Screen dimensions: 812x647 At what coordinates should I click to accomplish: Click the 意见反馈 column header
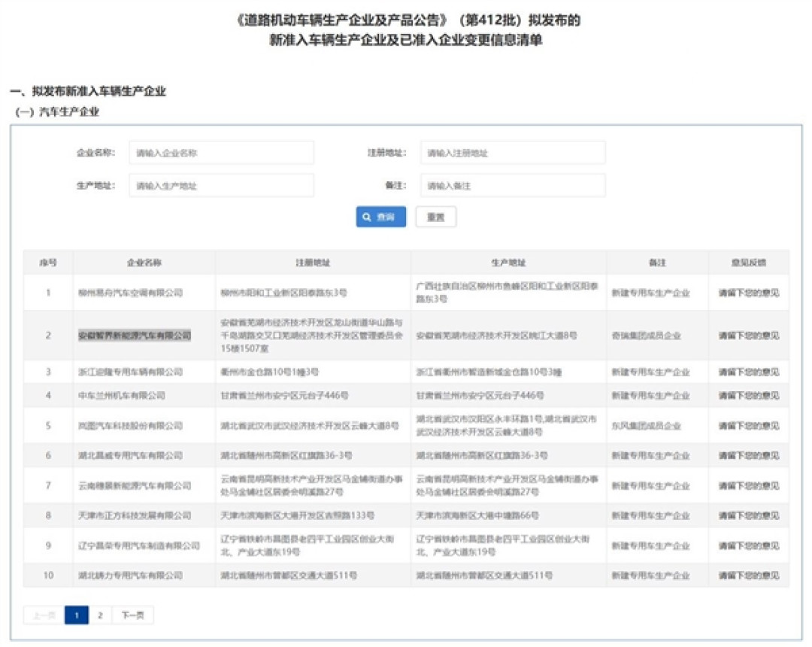(748, 263)
